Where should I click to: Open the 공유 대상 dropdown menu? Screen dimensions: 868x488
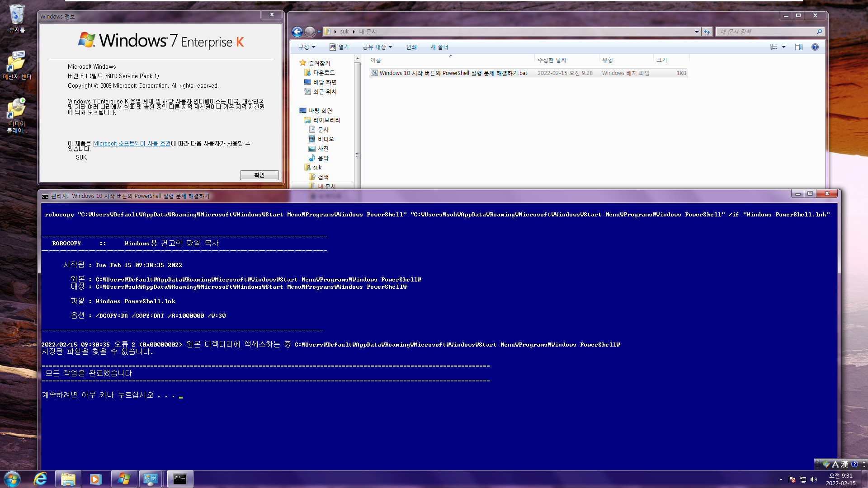click(377, 47)
